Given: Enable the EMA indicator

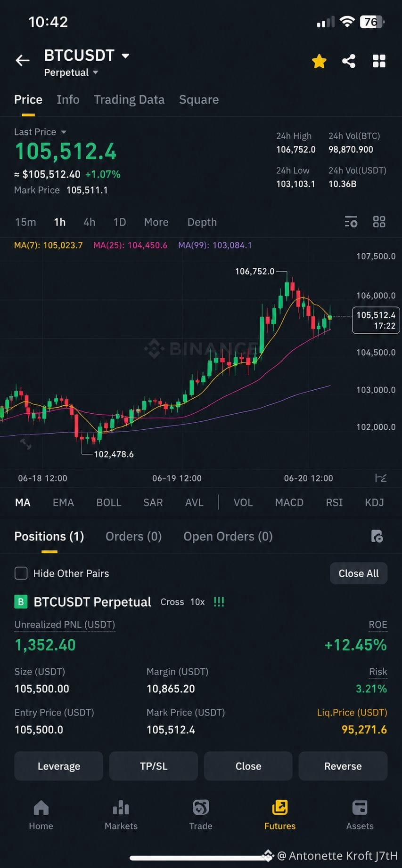Looking at the screenshot, I should (x=63, y=503).
